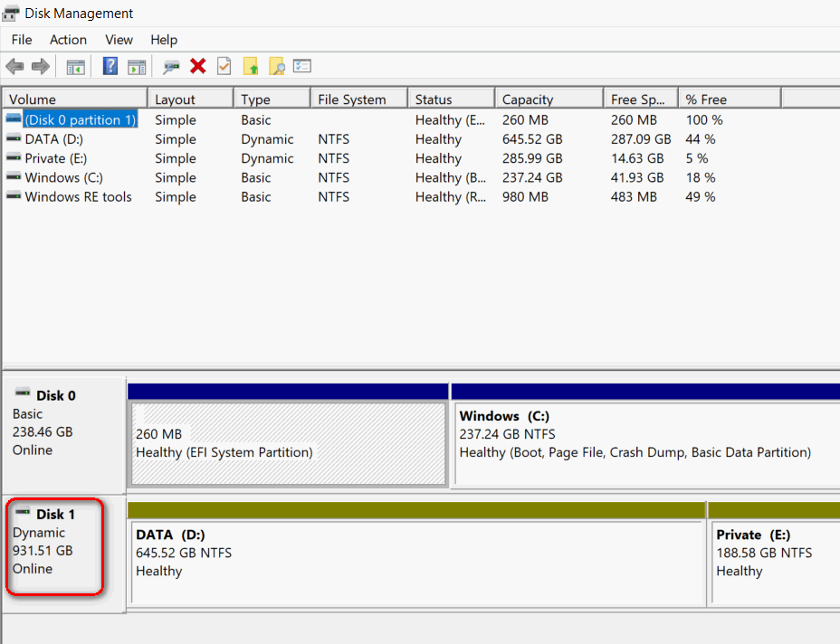Image resolution: width=840 pixels, height=644 pixels.
Task: Sort by the Free Space column header
Action: click(641, 99)
